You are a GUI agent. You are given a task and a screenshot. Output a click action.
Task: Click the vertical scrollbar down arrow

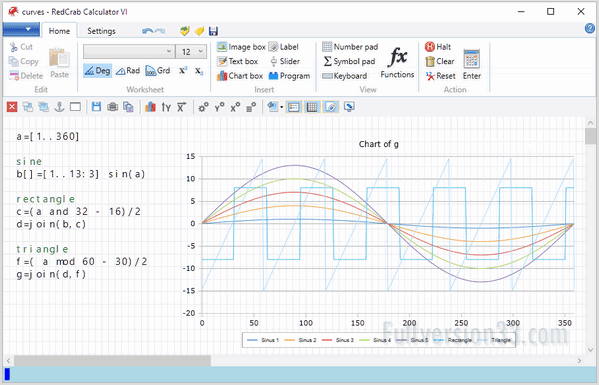591,350
